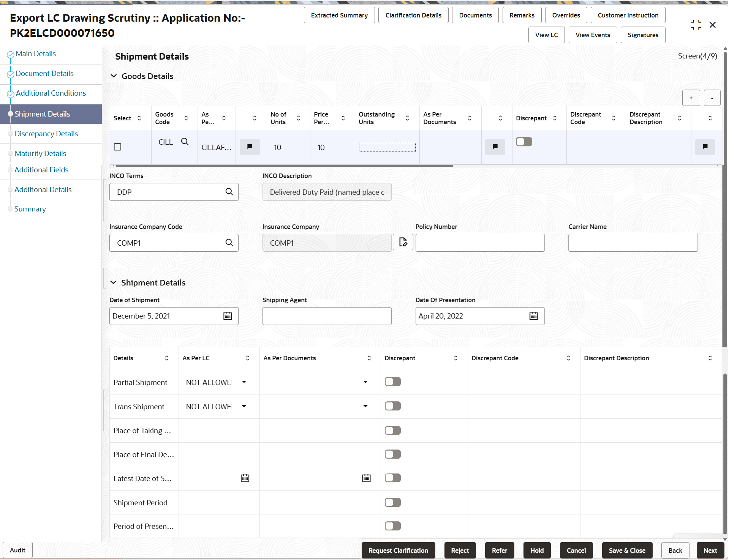Click the comment icon before the goods Discrepant toggle
Screen dimensions: 729x560
[495, 147]
